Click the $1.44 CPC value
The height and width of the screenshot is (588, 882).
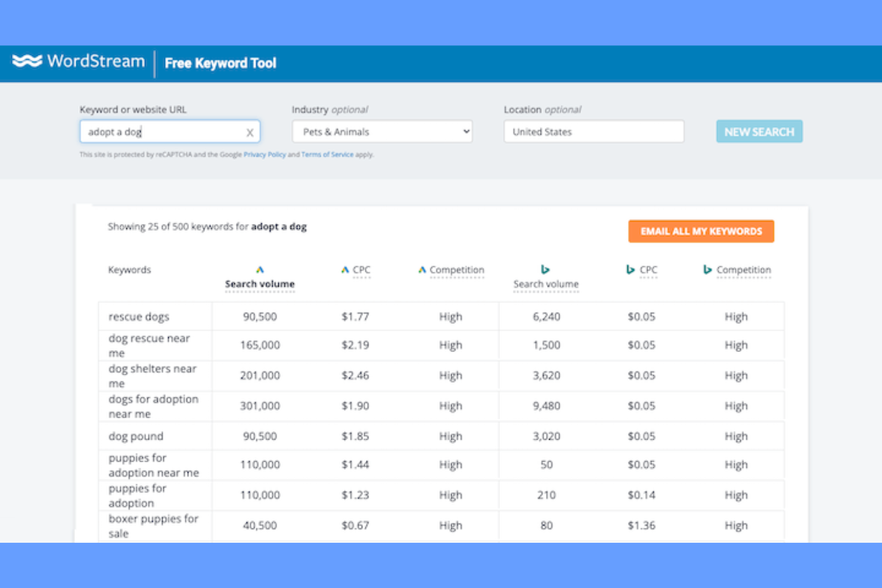[x=355, y=465]
